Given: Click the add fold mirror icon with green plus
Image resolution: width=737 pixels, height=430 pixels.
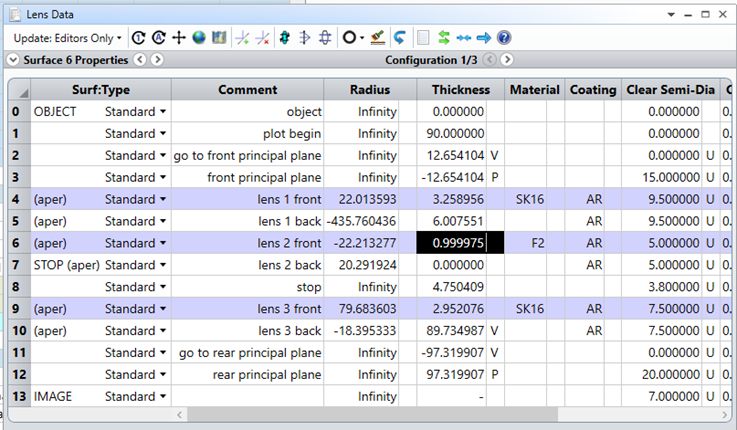Looking at the screenshot, I should 243,38.
